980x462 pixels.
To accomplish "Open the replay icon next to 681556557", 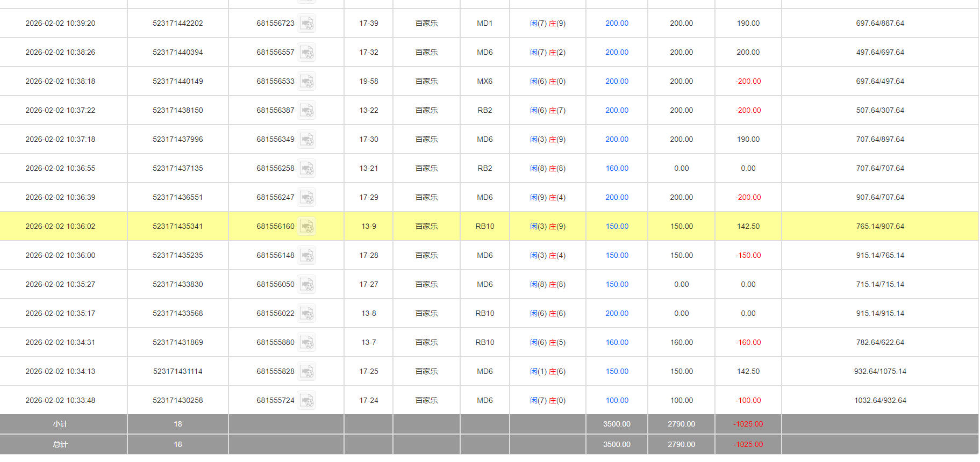I will tap(306, 53).
